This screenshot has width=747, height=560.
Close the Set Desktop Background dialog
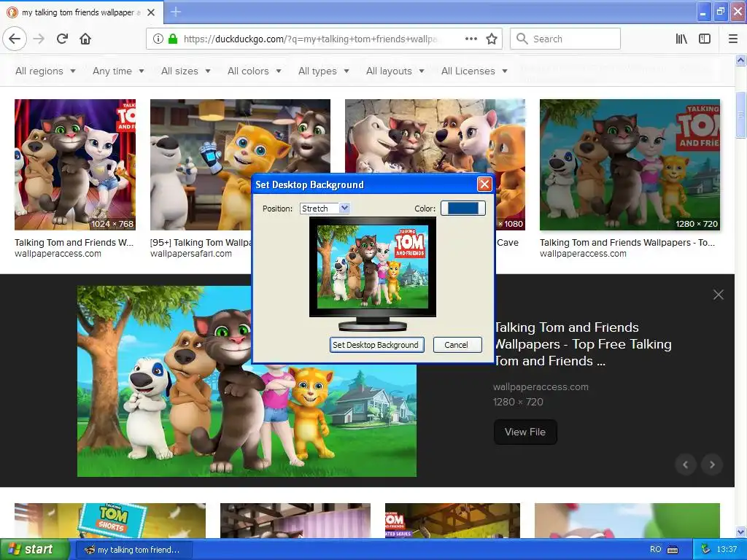pyautogui.click(x=484, y=184)
